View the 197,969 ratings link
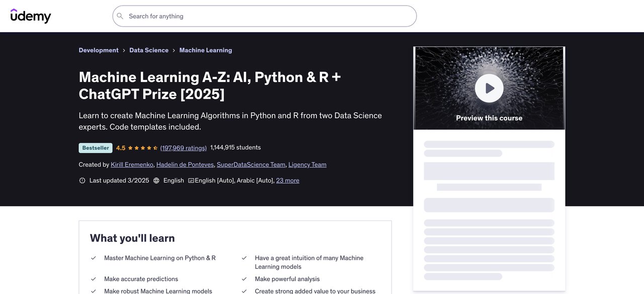644x294 pixels. (184, 148)
